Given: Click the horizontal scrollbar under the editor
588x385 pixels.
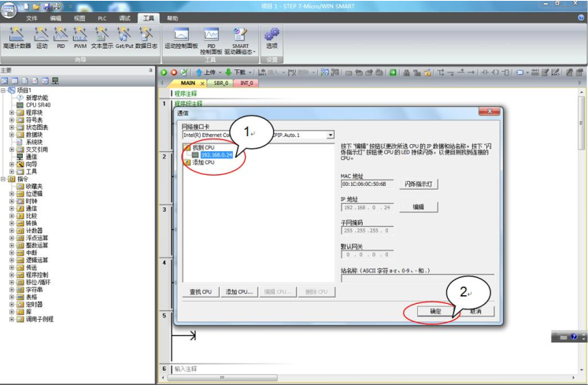Looking at the screenshot, I should click(221, 377).
